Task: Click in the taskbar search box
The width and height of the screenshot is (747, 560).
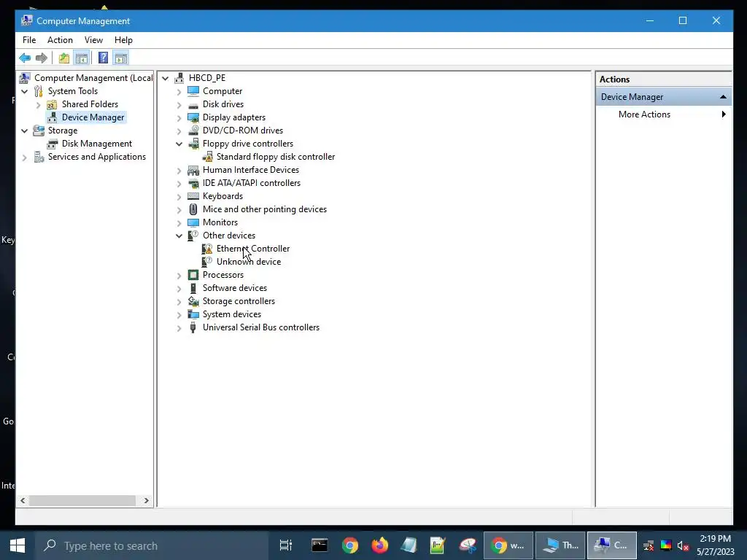Action: pyautogui.click(x=152, y=545)
